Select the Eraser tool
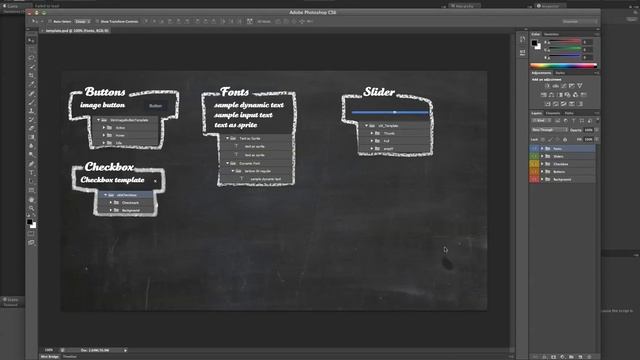The width and height of the screenshot is (640, 360). (x=31, y=129)
